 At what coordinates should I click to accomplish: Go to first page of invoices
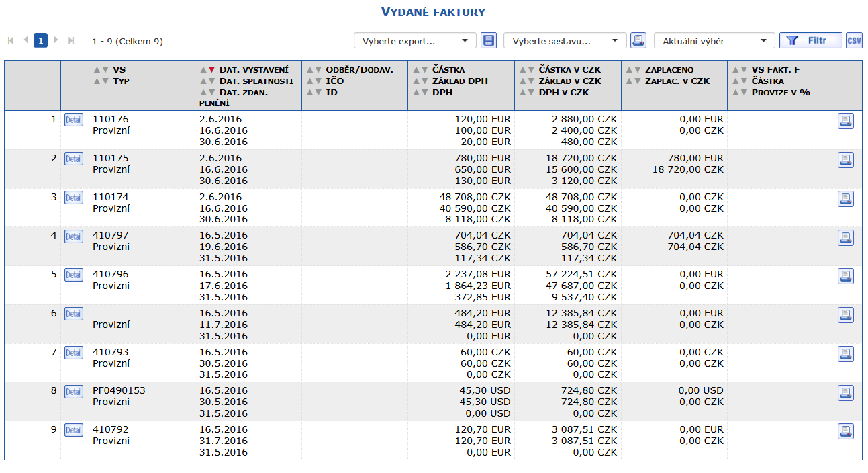tap(11, 40)
